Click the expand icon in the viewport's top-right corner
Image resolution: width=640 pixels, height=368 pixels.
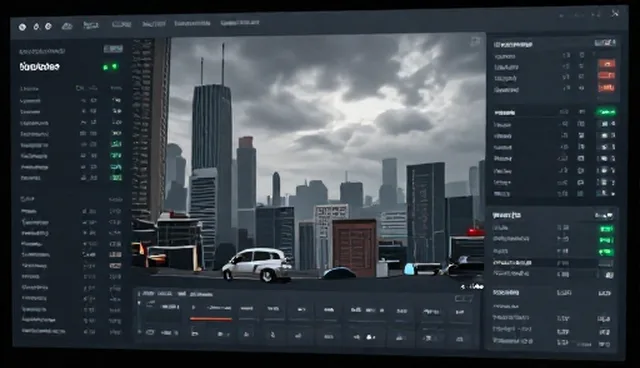(475, 41)
